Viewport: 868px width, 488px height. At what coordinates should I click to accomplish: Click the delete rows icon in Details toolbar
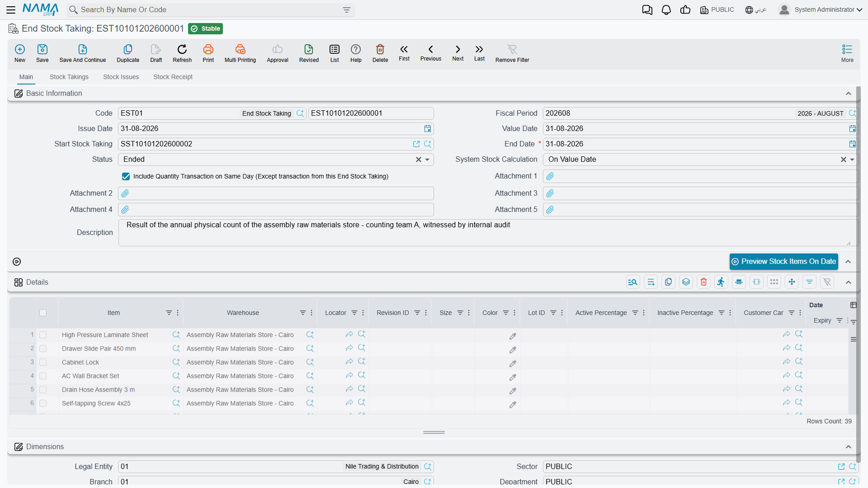coord(703,282)
